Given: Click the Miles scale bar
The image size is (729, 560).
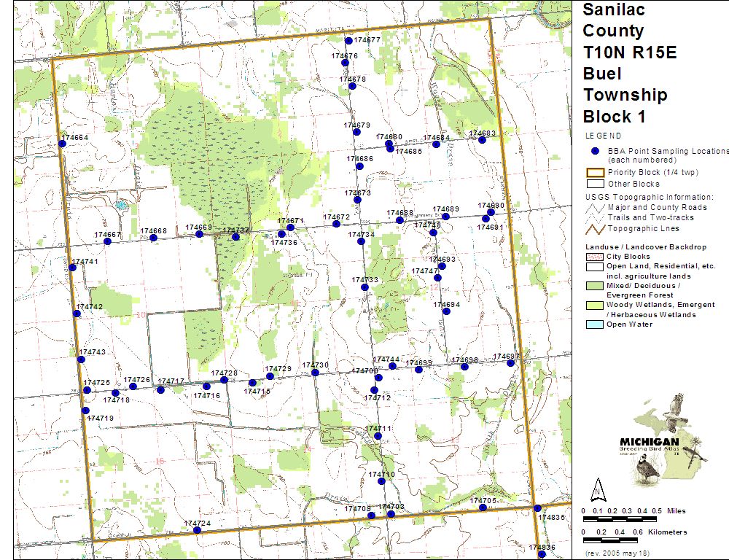Looking at the screenshot, I should click(620, 519).
